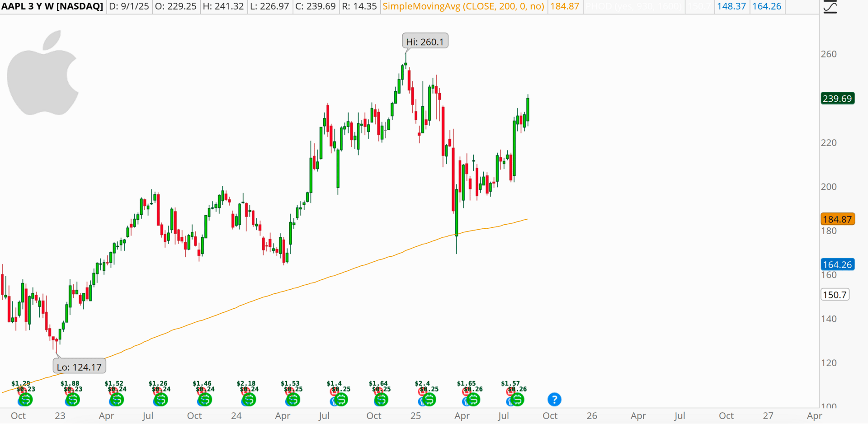
Task: Click the green dividend icon under $1.88
Action: 73,400
